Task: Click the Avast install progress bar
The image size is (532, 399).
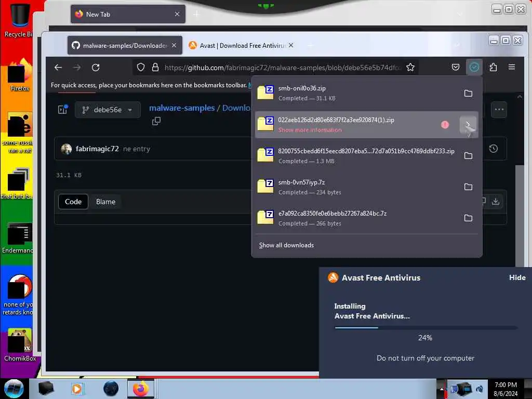Action: (x=426, y=328)
